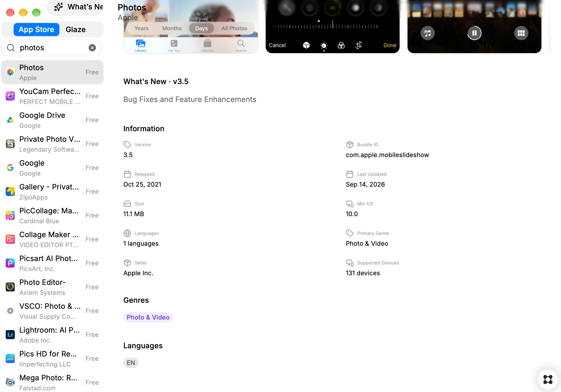
Task: Click the Apple Inc. seller value
Action: pos(138,273)
